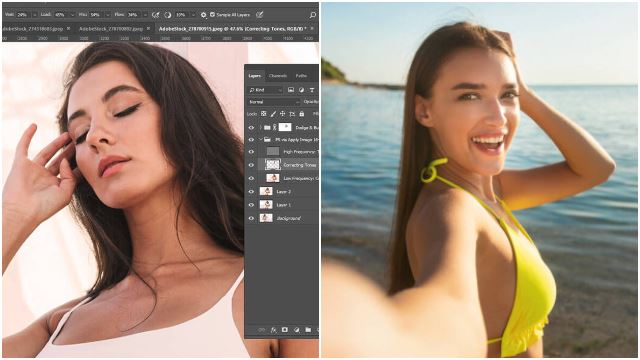
Task: Expand the Dodge & Burn group
Action: click(260, 127)
